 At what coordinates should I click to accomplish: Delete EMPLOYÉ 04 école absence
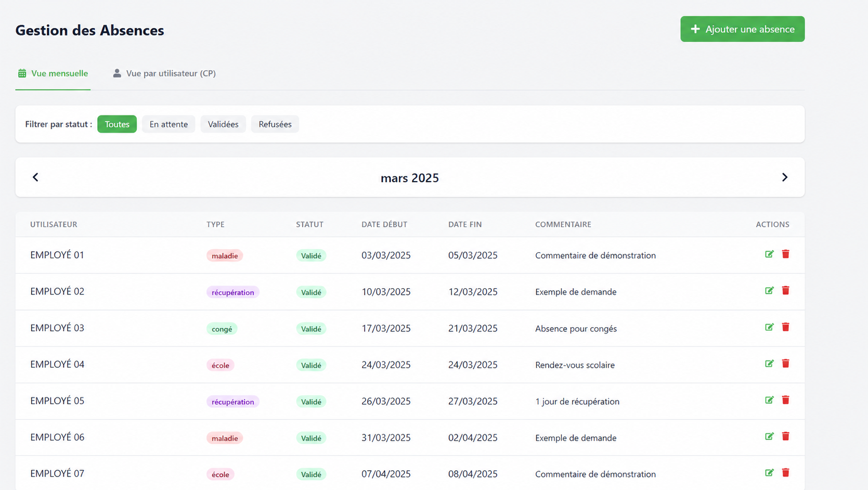click(786, 363)
